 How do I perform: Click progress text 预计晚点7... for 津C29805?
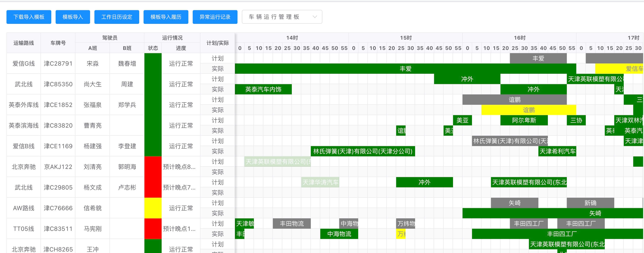coord(179,187)
